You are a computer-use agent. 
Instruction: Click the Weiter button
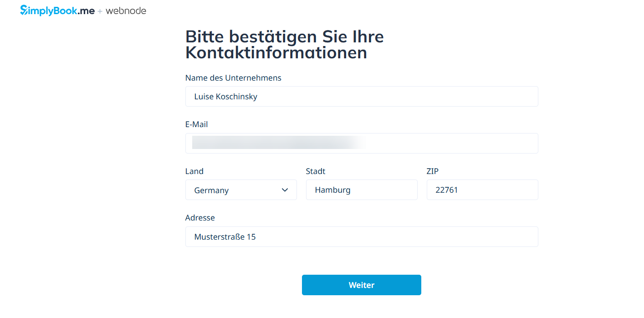[x=361, y=285]
